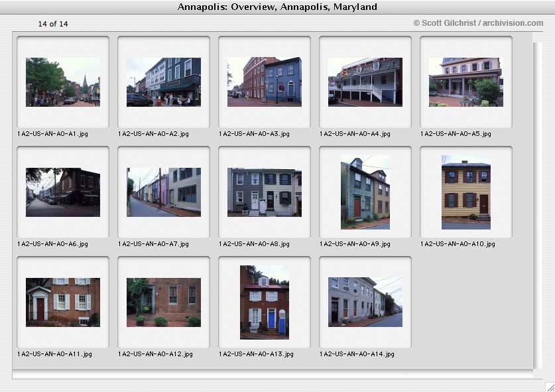The image size is (555, 392).
Task: Click filename label 1A2-US-AN-AO-A7.jpg
Action: pos(153,244)
